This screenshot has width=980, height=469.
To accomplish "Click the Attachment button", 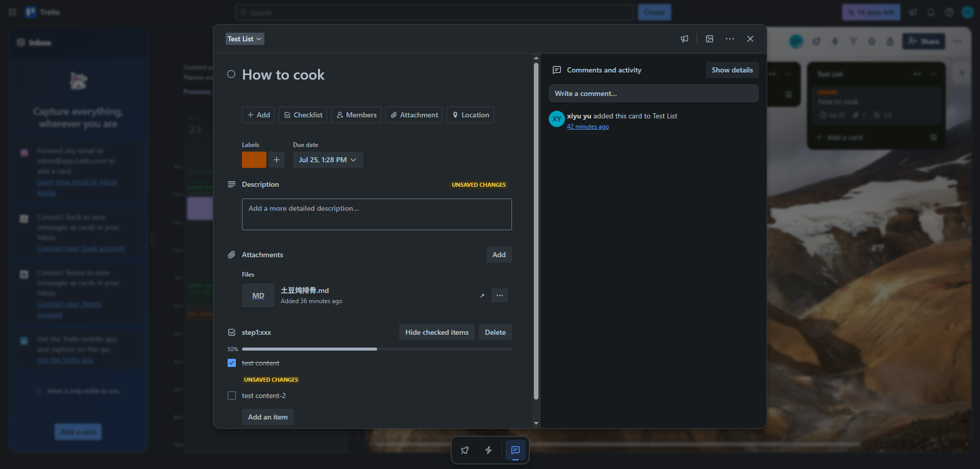I will coord(414,115).
